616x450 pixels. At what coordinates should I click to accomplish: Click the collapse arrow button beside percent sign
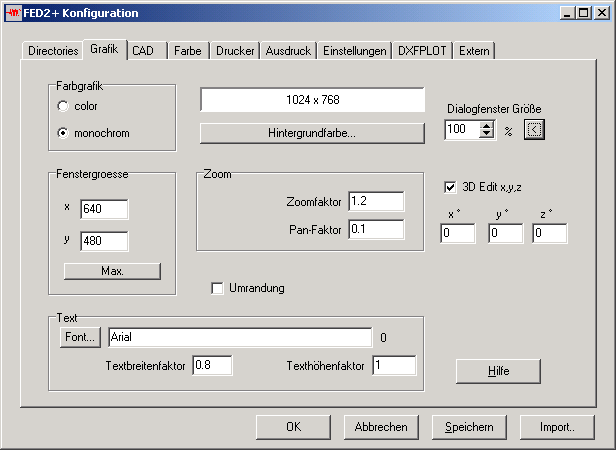[534, 130]
